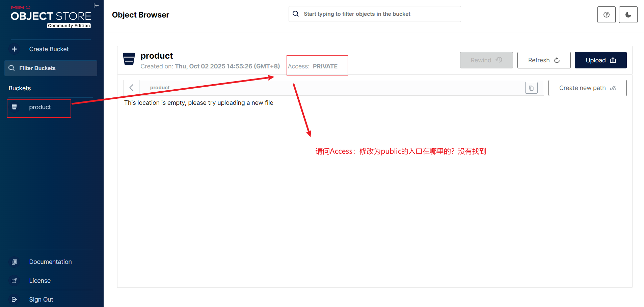Open Documentation link

(51, 262)
